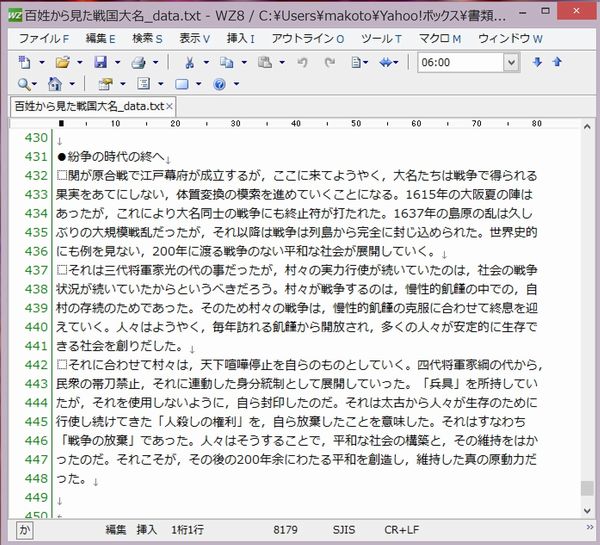Click the Cut scissors icon
This screenshot has height=545, width=600.
[x=189, y=62]
